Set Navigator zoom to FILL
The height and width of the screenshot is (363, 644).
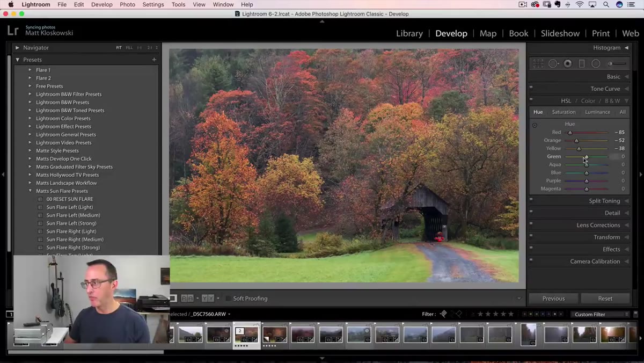[129, 48]
